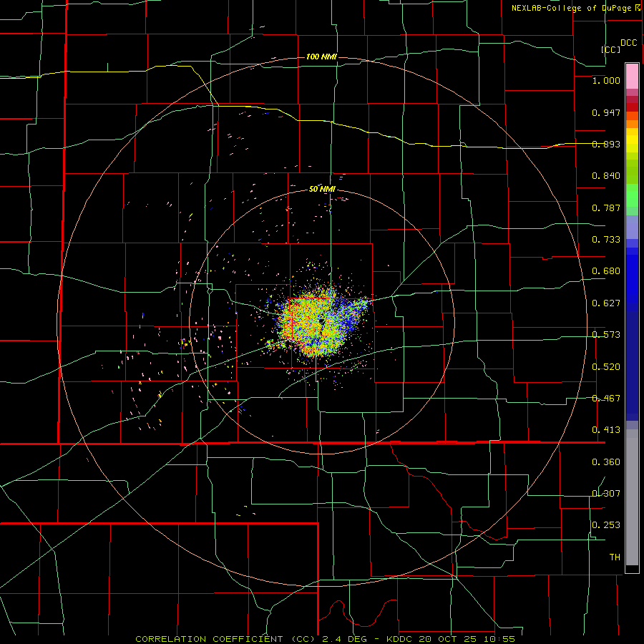Click the DCC product label
The height and width of the screenshot is (644, 644).
628,42
